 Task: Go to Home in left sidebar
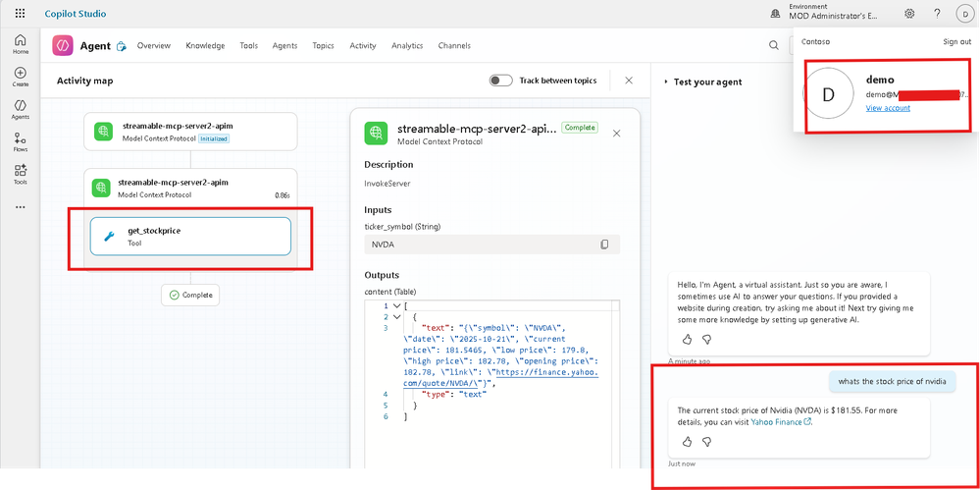[x=20, y=44]
